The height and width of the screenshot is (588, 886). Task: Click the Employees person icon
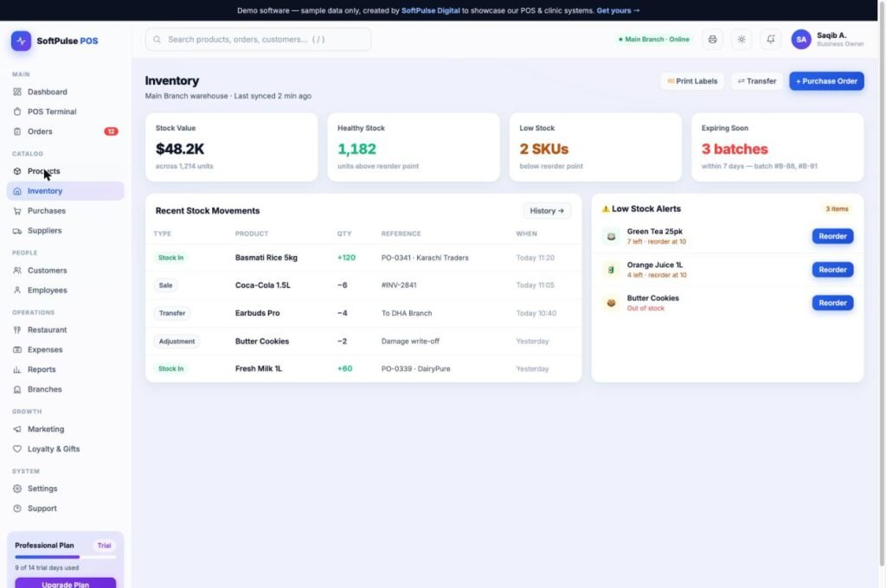point(17,290)
